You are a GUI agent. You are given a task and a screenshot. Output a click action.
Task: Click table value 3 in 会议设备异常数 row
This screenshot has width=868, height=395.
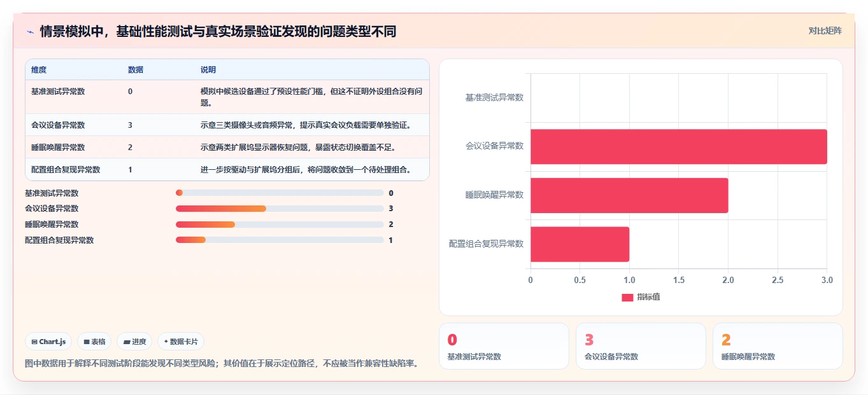click(130, 125)
